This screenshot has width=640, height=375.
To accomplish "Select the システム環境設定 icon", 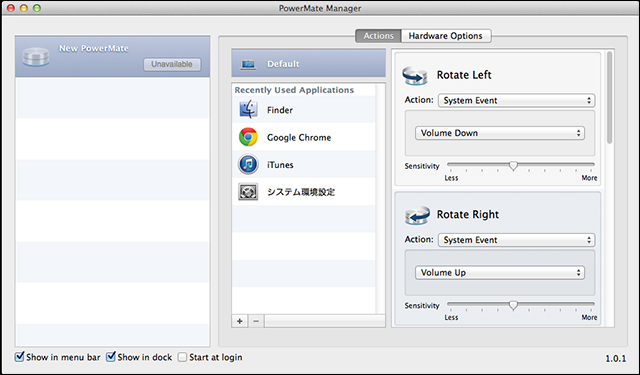I will [x=248, y=192].
